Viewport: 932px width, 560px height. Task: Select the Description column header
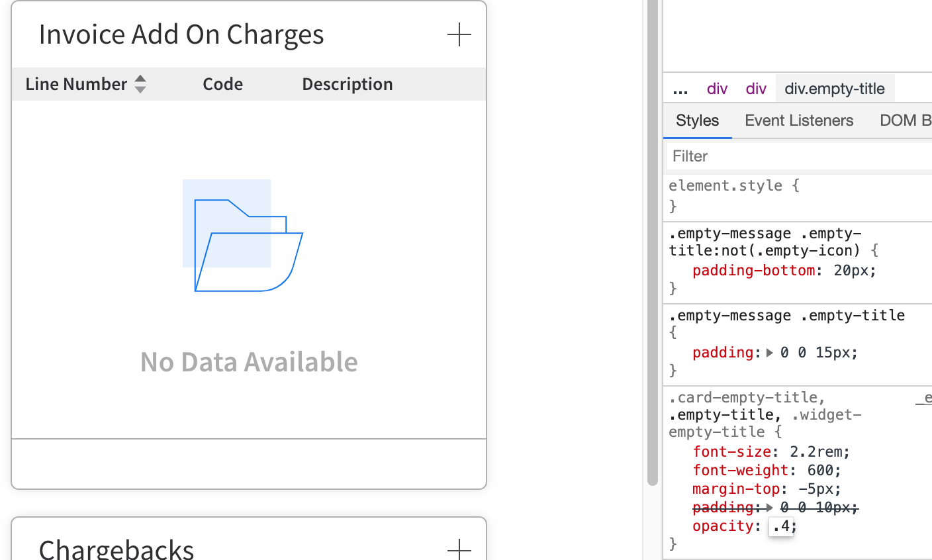(x=348, y=84)
